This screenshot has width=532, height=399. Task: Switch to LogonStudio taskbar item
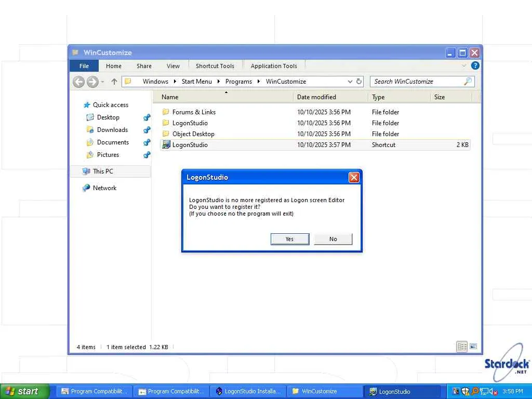coord(402,392)
